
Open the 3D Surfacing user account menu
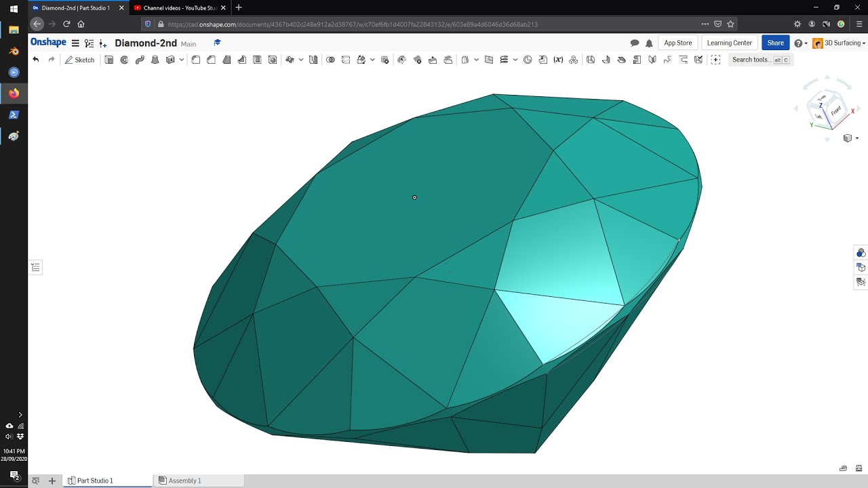click(x=840, y=43)
